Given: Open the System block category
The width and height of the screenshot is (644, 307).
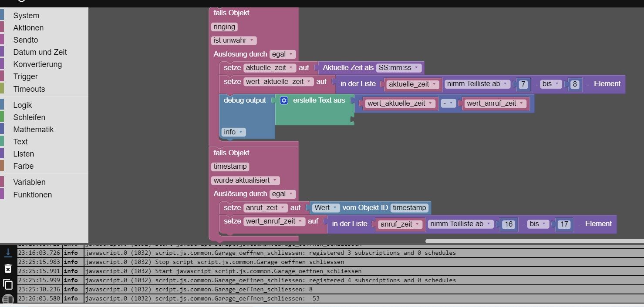Looking at the screenshot, I should click(26, 16).
